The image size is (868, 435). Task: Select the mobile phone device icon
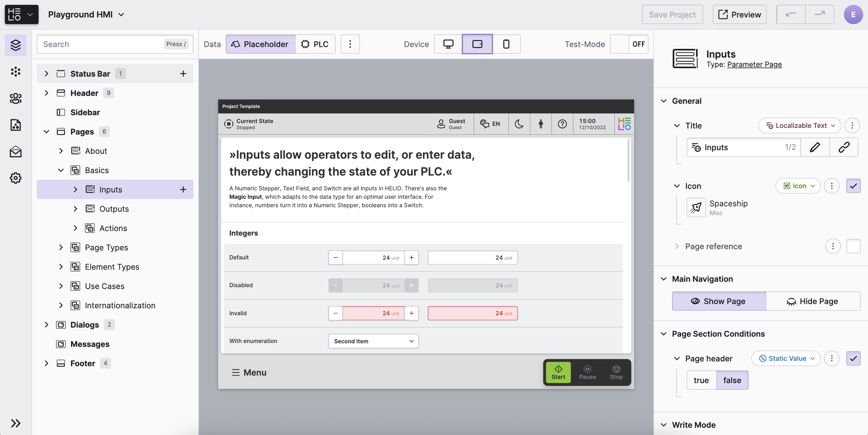click(x=506, y=44)
